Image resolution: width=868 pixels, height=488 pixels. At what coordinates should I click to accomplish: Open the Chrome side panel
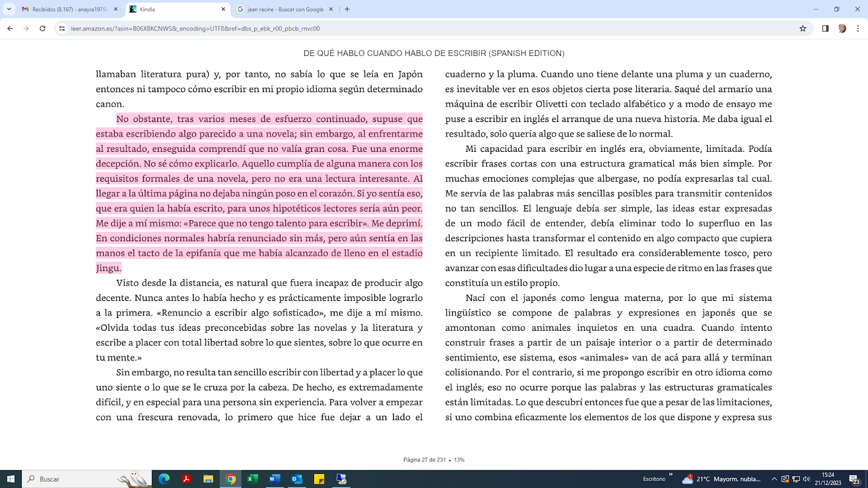click(825, 28)
